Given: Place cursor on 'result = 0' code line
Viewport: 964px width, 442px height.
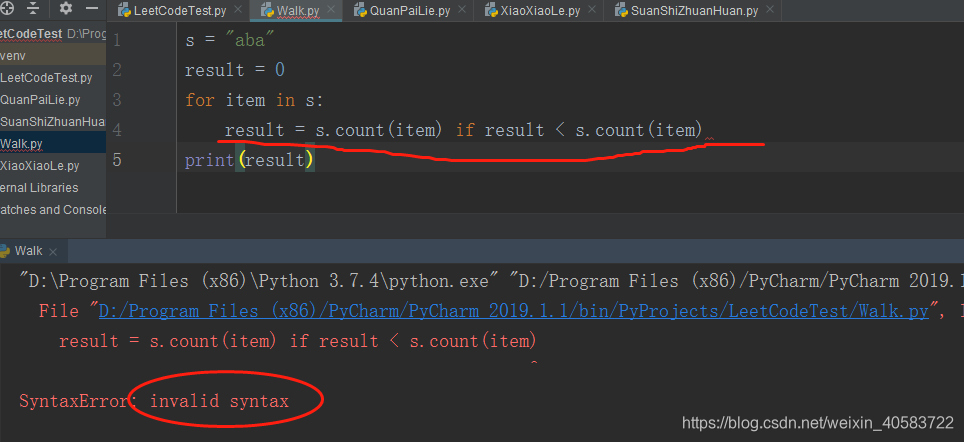Looking at the screenshot, I should (235, 70).
